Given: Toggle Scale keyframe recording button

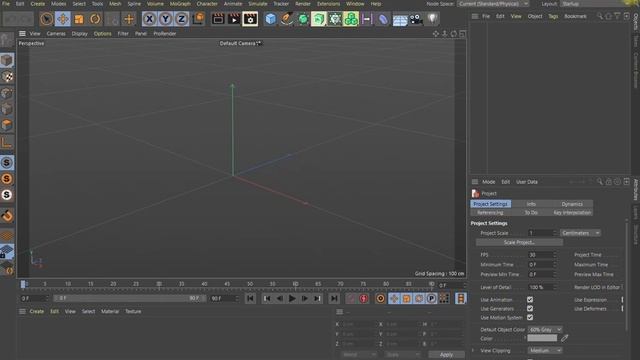Looking at the screenshot, I should 407,298.
